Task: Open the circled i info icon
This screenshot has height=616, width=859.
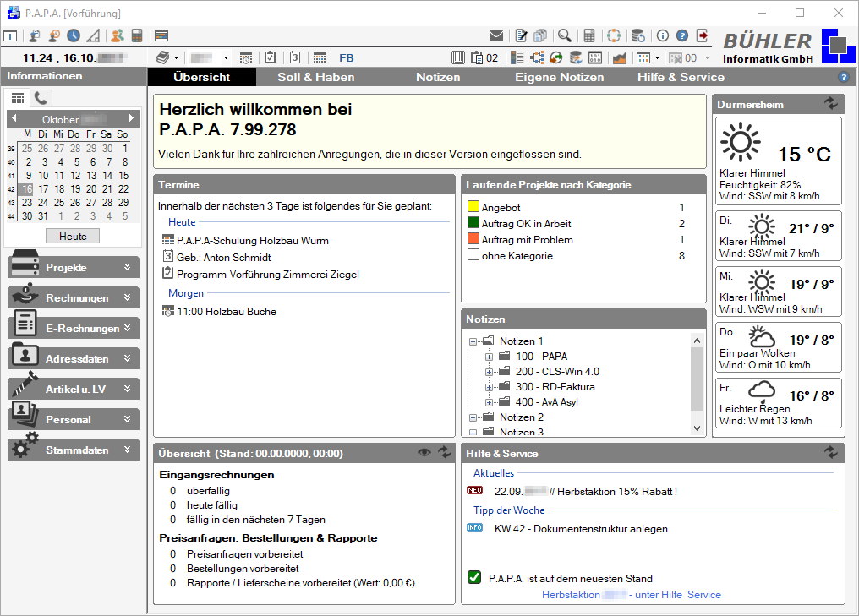Action: (x=663, y=35)
